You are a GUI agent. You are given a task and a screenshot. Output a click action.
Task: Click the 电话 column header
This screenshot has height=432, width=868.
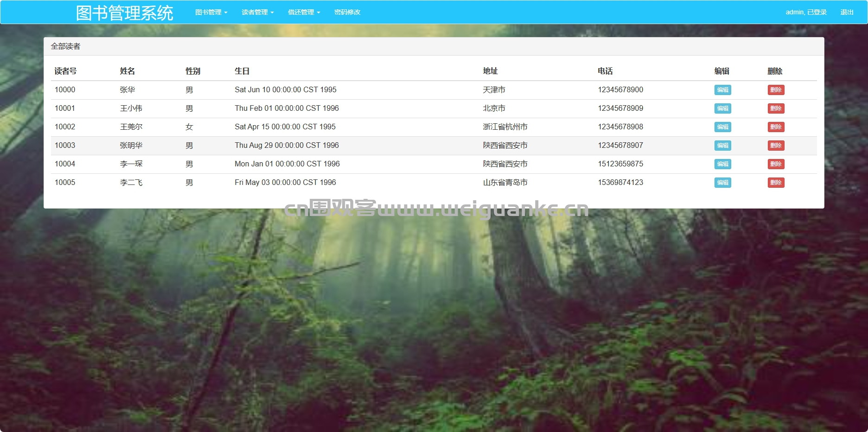point(605,71)
